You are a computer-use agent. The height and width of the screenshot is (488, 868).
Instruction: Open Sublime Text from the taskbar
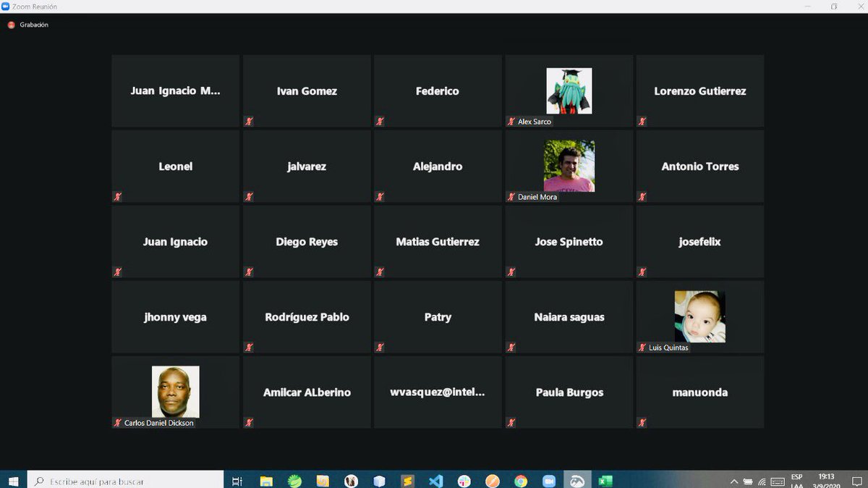407,481
